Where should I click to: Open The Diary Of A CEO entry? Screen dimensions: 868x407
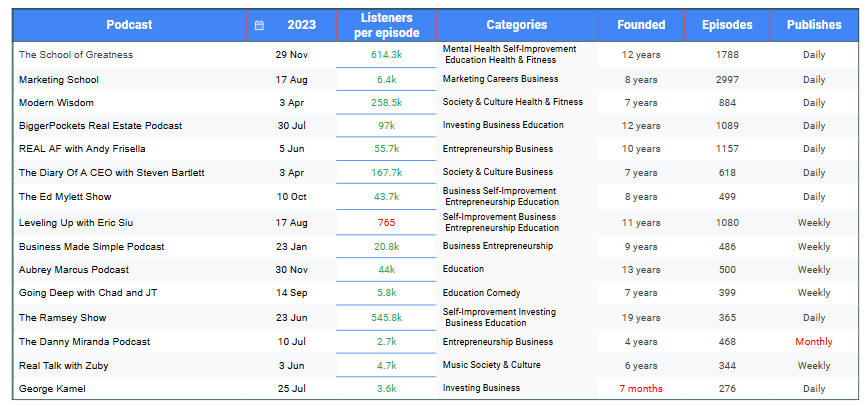[x=112, y=173]
